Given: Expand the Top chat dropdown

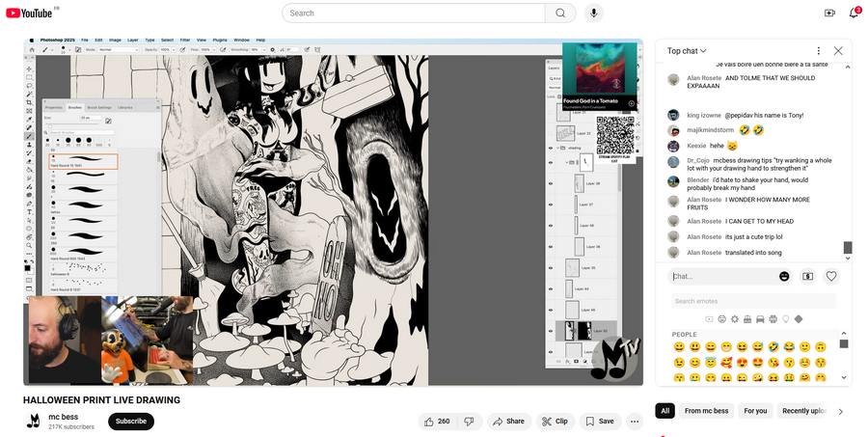Looking at the screenshot, I should (x=687, y=51).
